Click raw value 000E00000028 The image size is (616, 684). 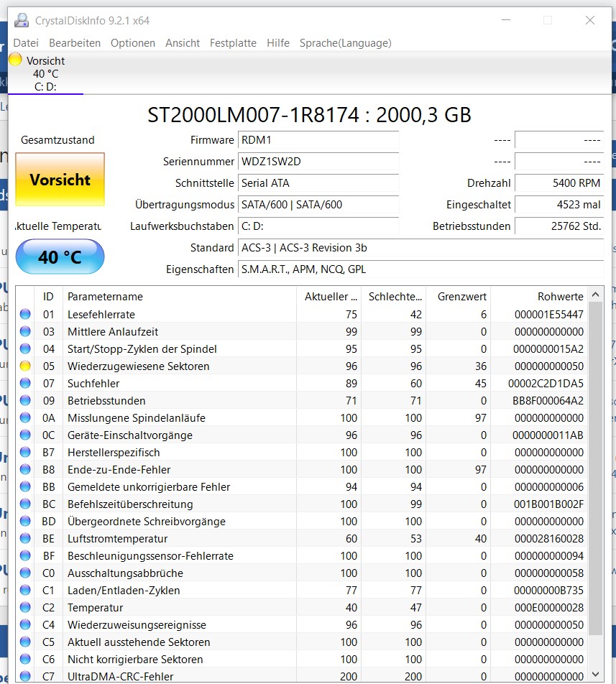point(549,607)
